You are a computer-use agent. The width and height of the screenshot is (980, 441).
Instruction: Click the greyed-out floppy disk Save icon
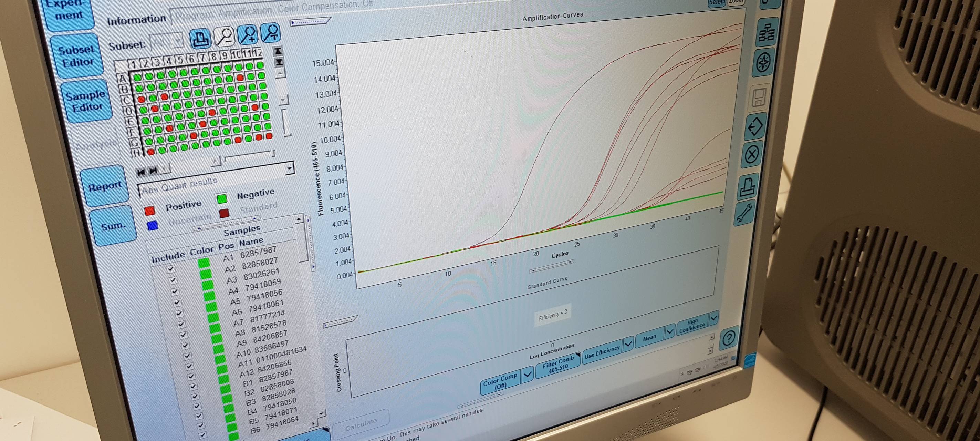(760, 97)
